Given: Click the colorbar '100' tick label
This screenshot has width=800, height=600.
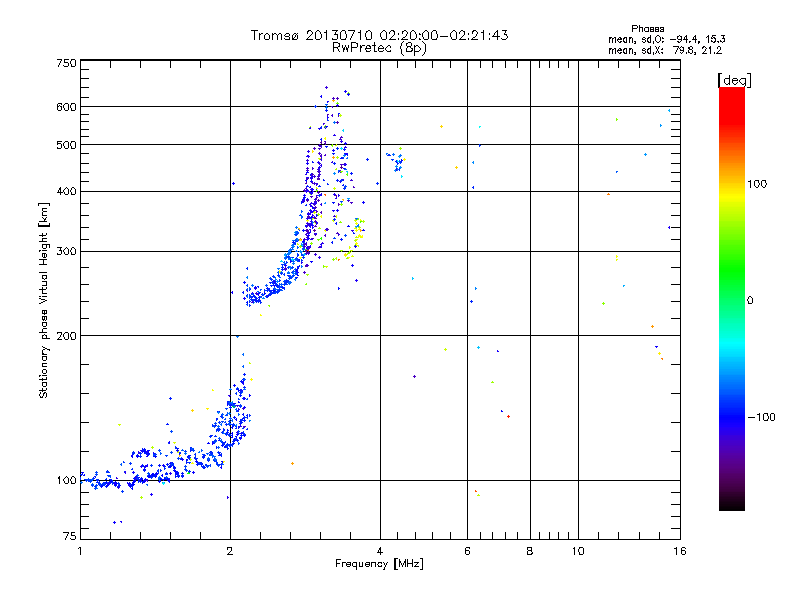Looking at the screenshot, I should (757, 184).
